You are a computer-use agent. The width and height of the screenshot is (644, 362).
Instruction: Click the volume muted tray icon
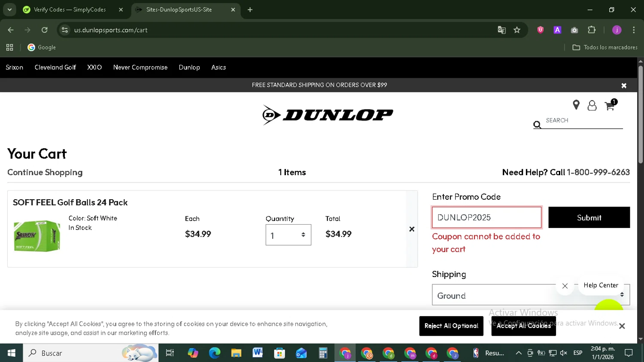coord(564,353)
